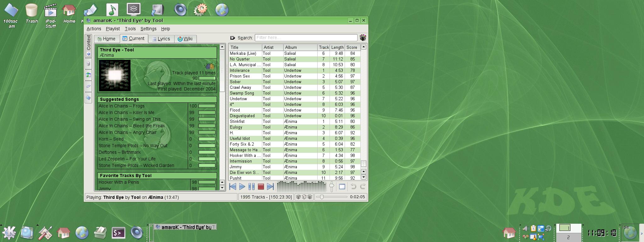Open the Settings menu
The height and width of the screenshot is (242, 644).
[148, 29]
